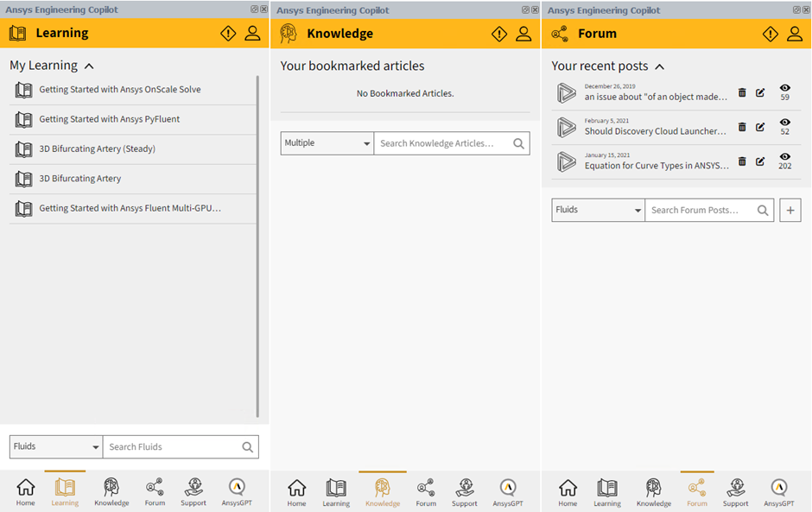Click the alert icon in Forum panel header
The height and width of the screenshot is (512, 812).
click(770, 35)
